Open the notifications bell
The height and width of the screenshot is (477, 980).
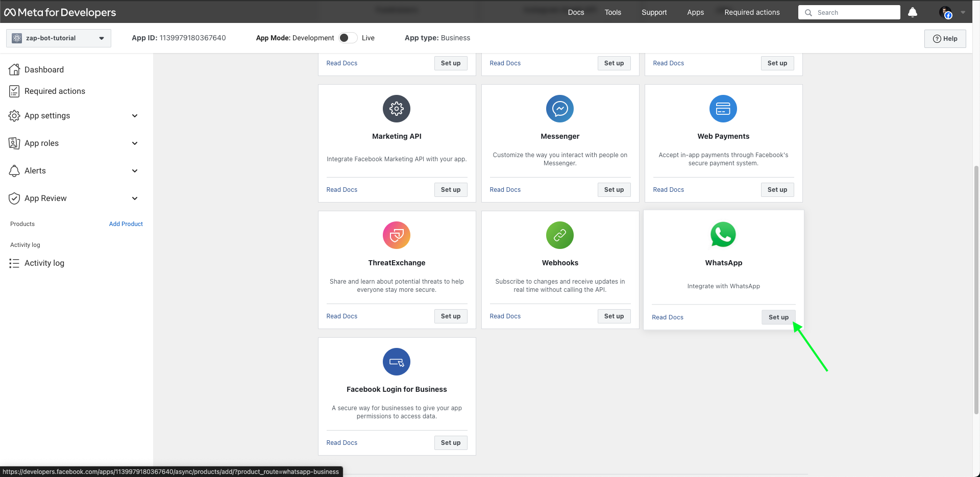point(913,12)
